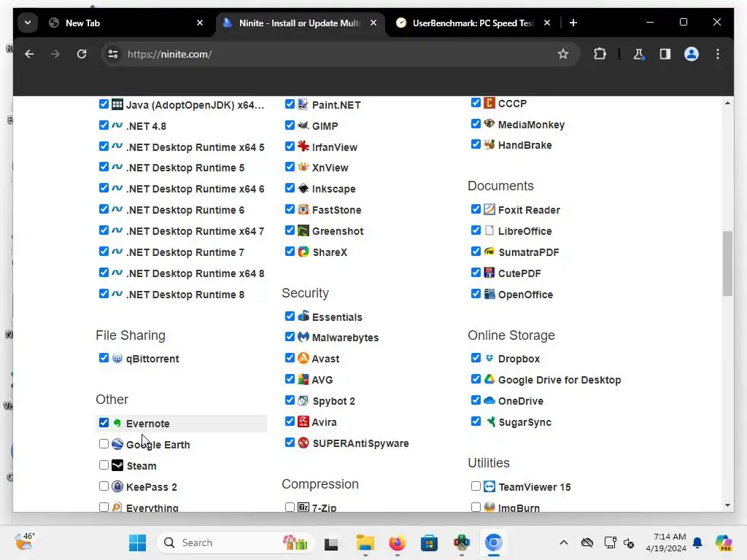The width and height of the screenshot is (747, 560).
Task: Click the CutePDF icon
Action: tap(489, 273)
